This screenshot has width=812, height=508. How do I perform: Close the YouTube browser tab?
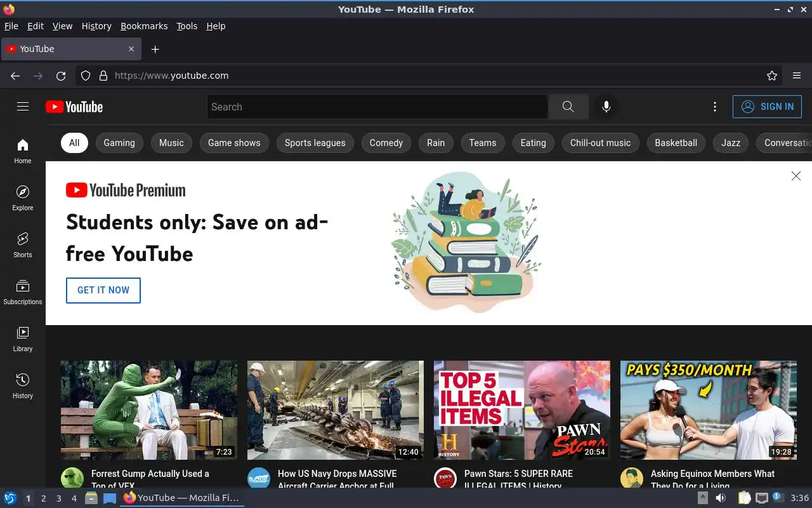click(131, 49)
